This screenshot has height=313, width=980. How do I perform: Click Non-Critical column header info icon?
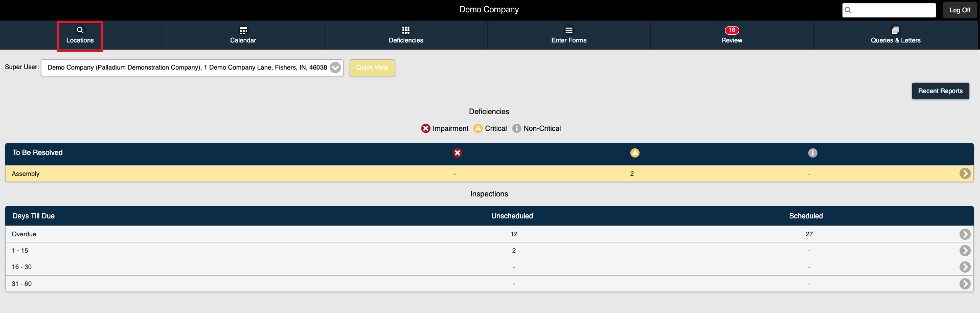click(813, 153)
